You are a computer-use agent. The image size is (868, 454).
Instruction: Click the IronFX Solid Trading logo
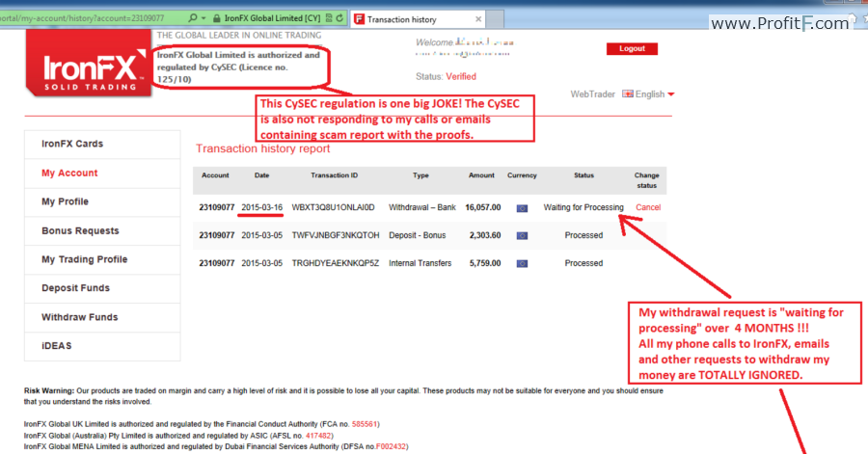88,63
